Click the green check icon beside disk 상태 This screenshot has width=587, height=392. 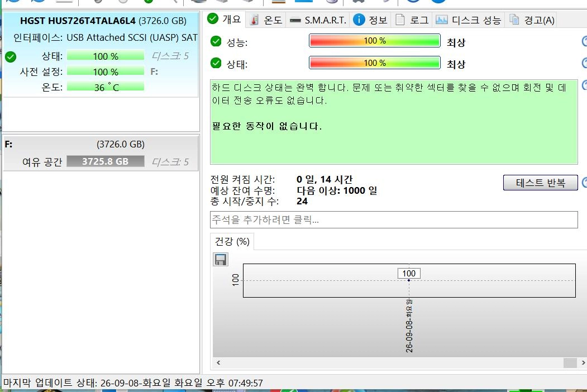(x=11, y=57)
